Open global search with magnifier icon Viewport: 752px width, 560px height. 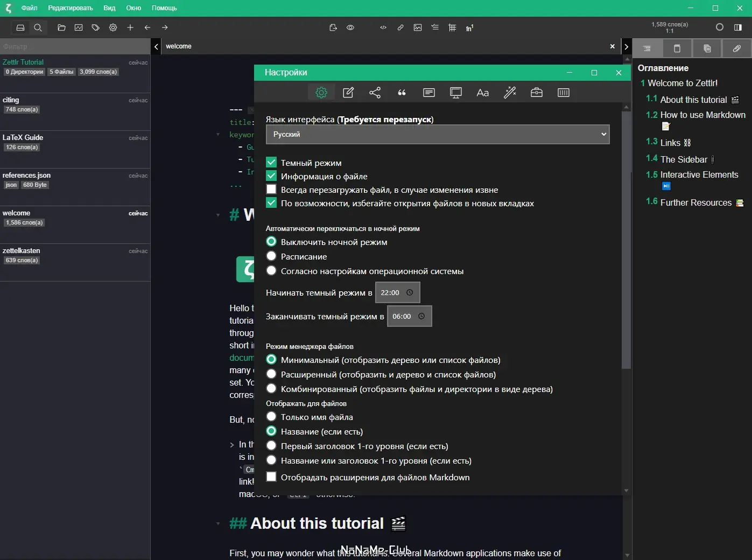(x=38, y=27)
